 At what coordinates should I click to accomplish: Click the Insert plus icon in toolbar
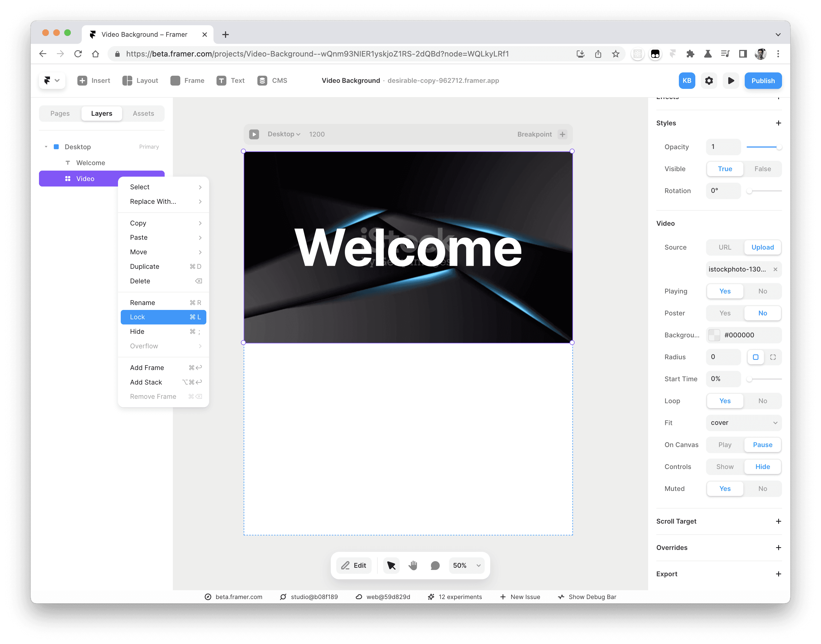[82, 81]
